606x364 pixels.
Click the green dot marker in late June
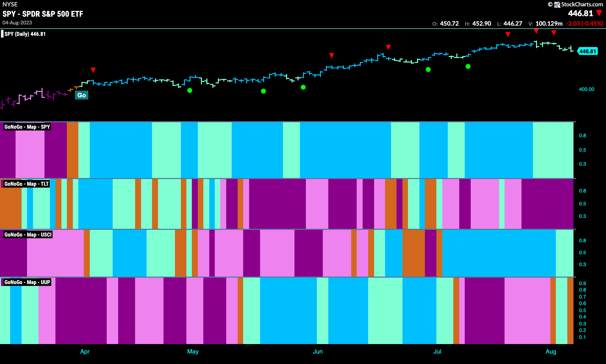pyautogui.click(x=428, y=69)
